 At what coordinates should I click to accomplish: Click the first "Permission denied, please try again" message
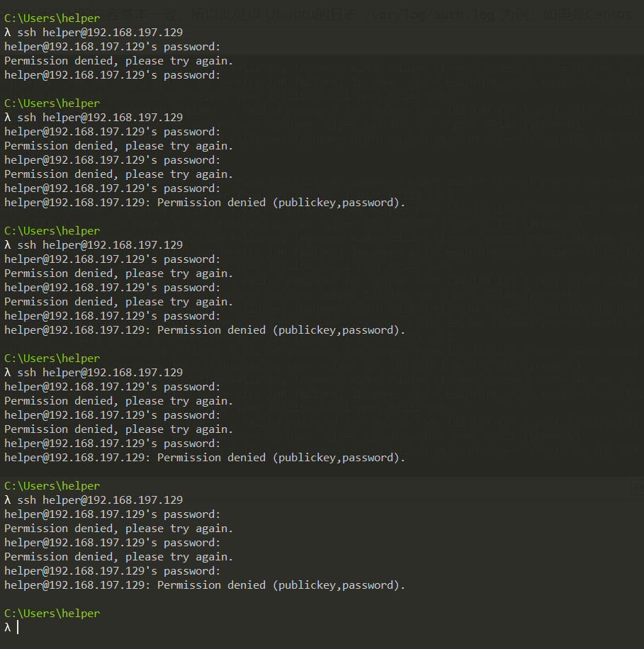pyautogui.click(x=118, y=61)
